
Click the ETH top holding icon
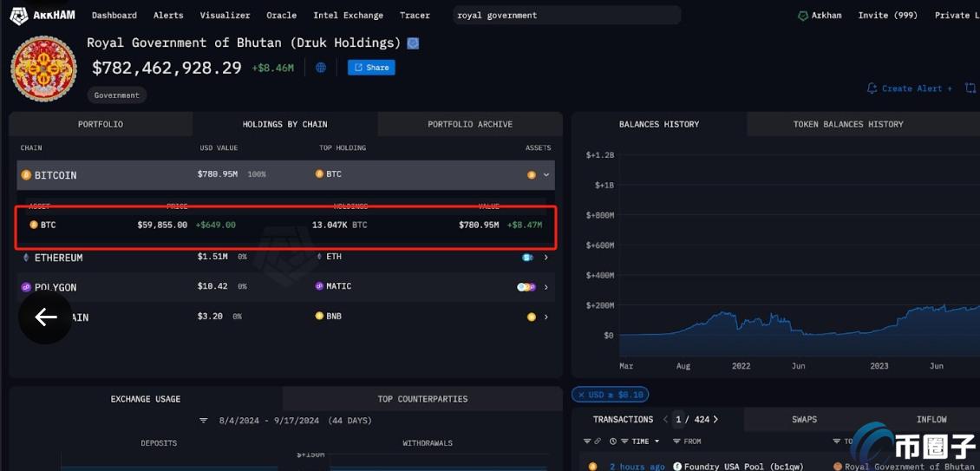319,257
